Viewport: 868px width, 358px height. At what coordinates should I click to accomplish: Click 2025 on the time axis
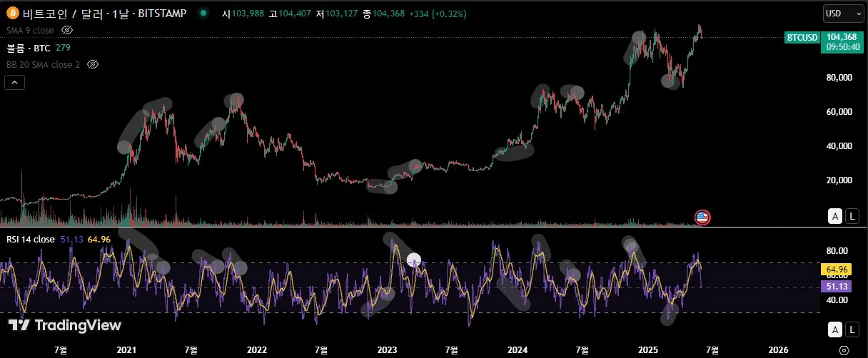(648, 349)
